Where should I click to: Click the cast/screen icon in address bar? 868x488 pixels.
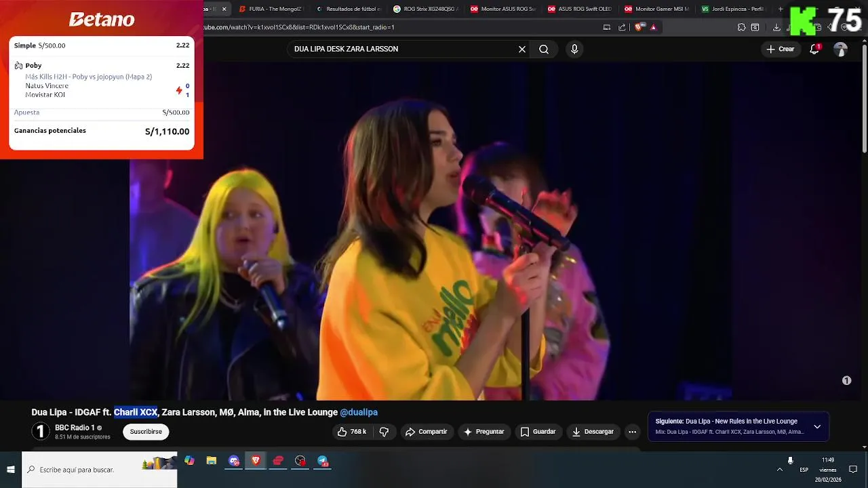(607, 27)
